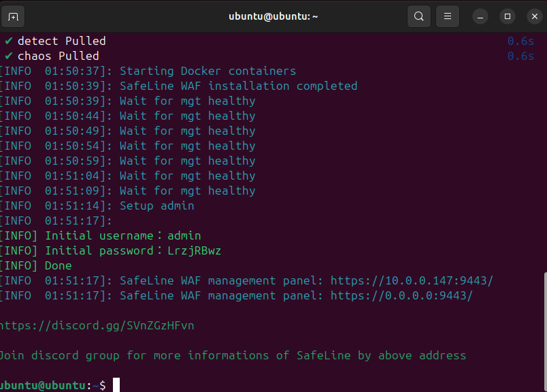The height and width of the screenshot is (392, 547).
Task: Open the https://10.0.0.147:9443/ panel link
Action: 412,280
